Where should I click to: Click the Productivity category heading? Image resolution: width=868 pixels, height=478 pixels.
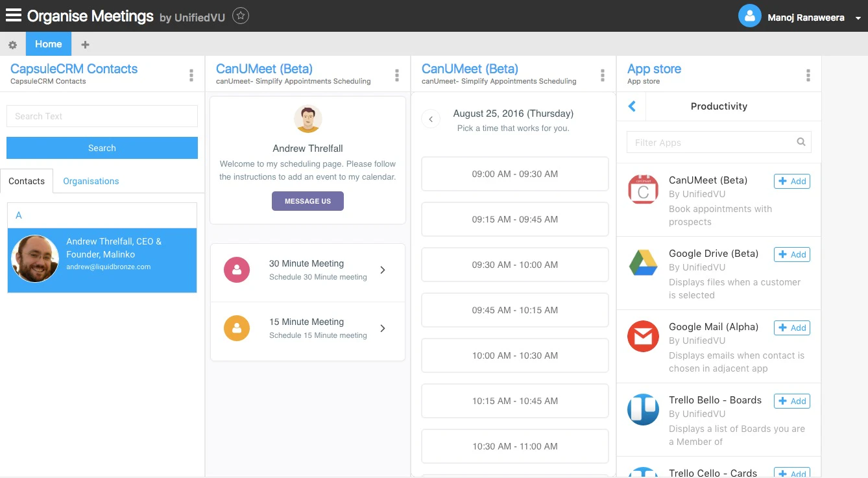[719, 106]
